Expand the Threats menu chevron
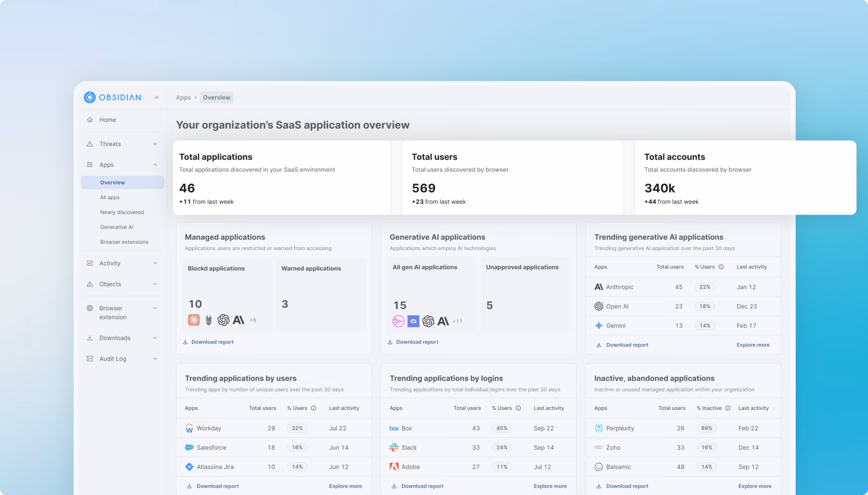The image size is (868, 495). tap(155, 144)
